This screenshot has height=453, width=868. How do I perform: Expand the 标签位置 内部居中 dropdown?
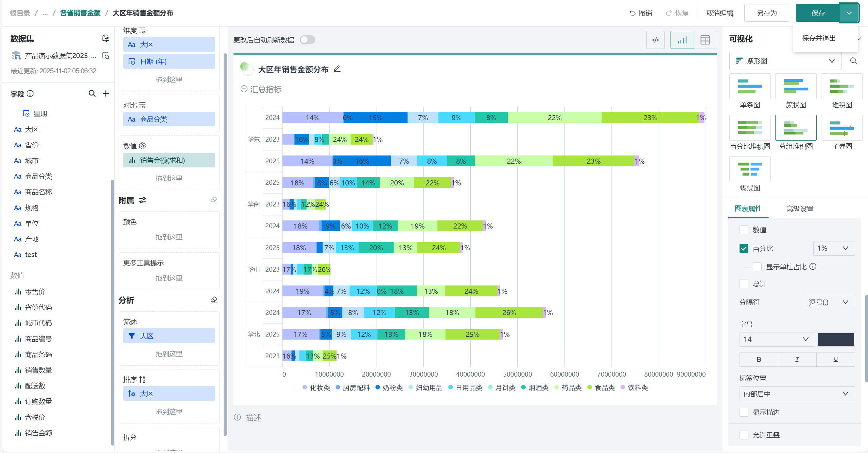click(797, 394)
